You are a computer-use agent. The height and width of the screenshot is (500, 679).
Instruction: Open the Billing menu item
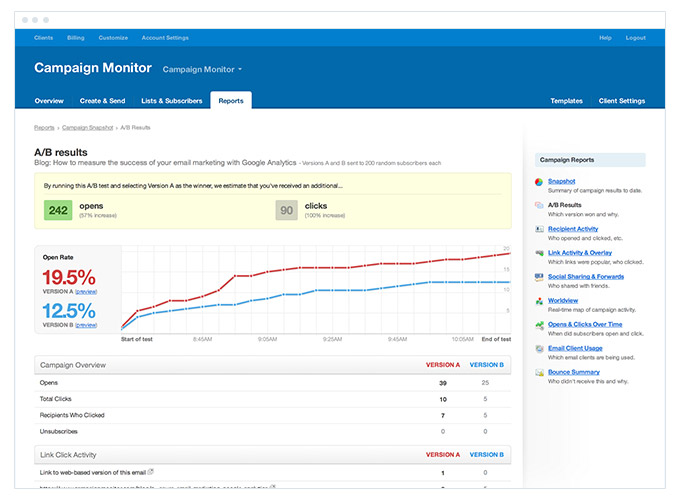(x=75, y=38)
